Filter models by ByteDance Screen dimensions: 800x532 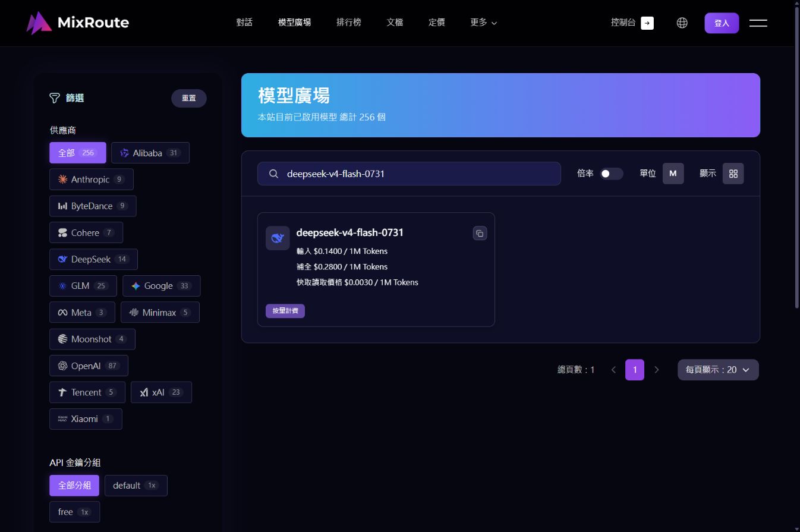[93, 206]
